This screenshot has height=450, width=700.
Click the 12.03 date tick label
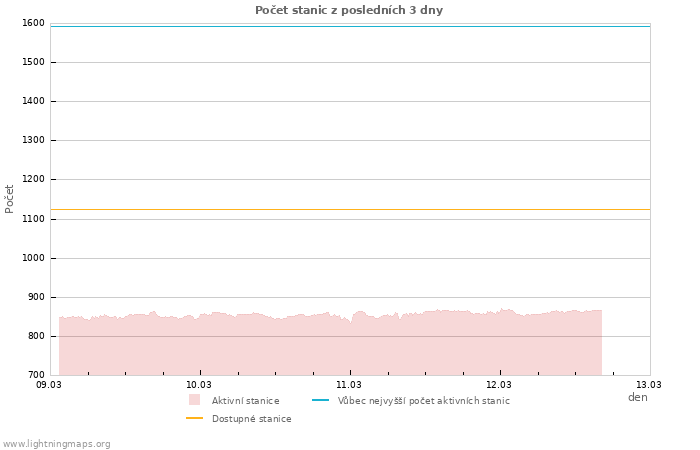499,384
